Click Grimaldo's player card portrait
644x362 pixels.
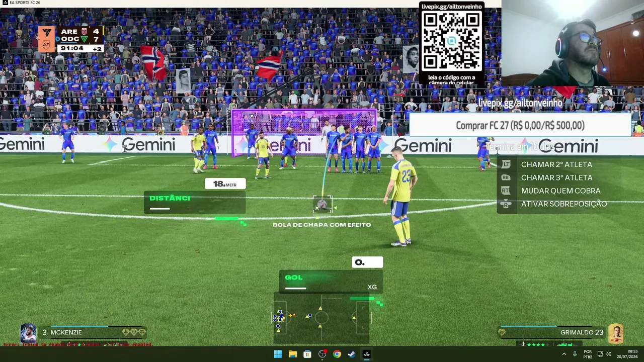616,334
